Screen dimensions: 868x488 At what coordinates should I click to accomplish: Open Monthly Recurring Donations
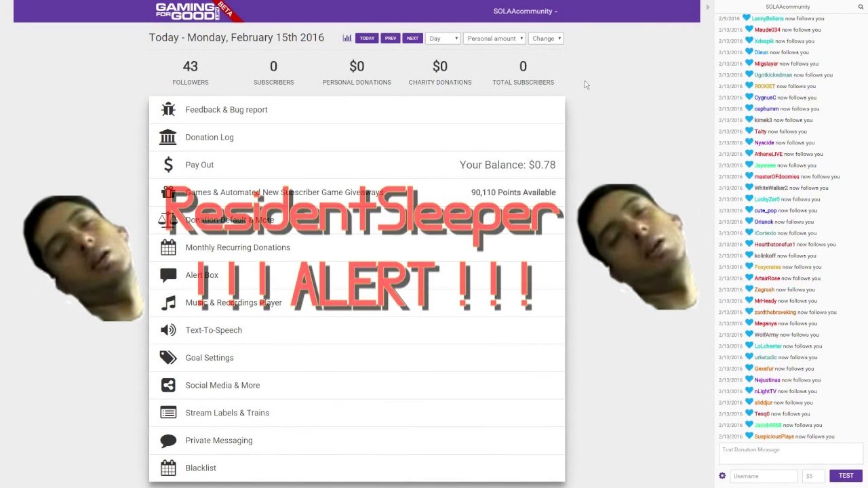pos(357,247)
